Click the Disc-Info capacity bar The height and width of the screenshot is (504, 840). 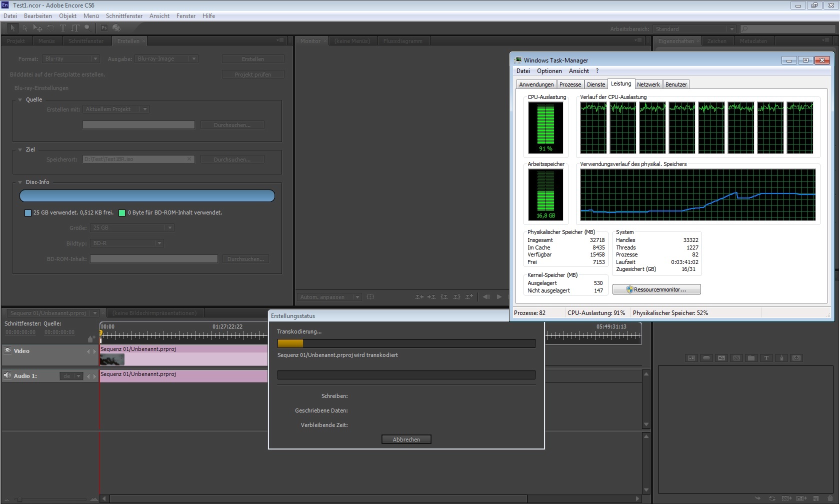coord(147,196)
